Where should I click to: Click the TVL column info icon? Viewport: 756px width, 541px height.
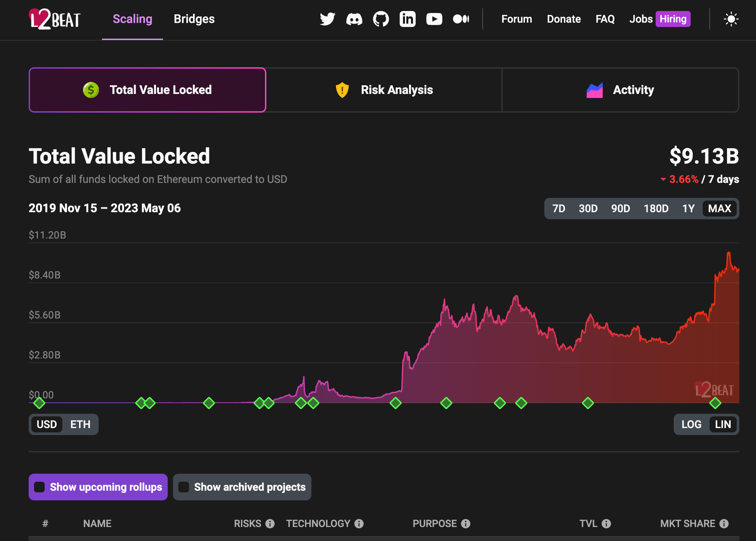[606, 524]
